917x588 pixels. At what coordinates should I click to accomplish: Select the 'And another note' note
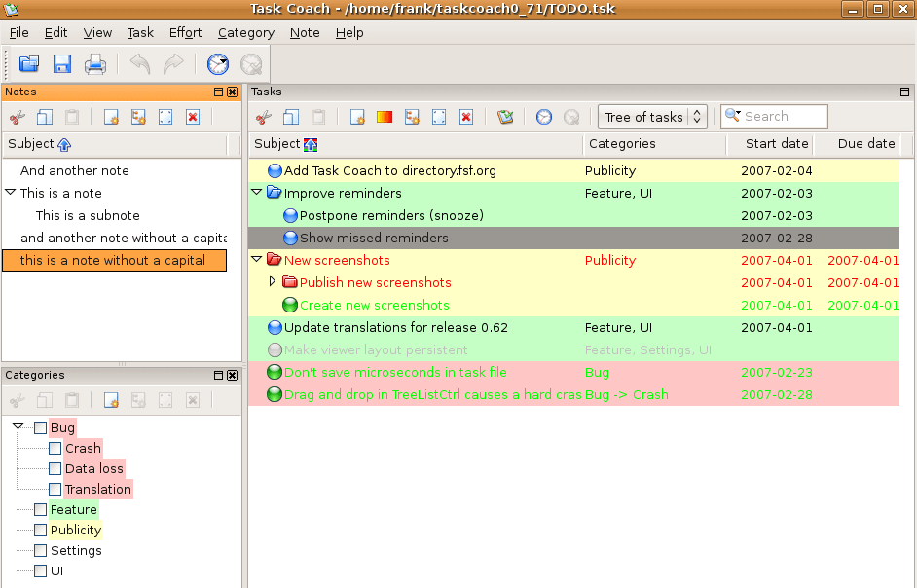point(75,170)
